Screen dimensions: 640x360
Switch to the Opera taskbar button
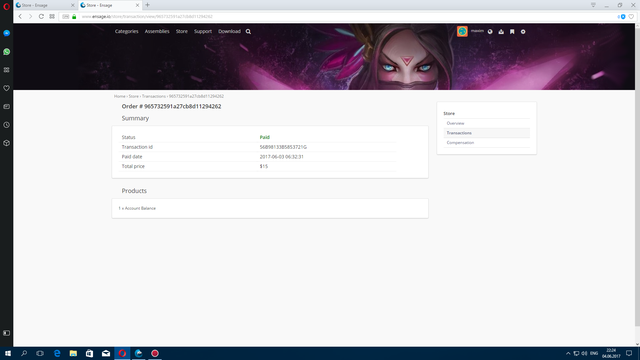point(122,353)
